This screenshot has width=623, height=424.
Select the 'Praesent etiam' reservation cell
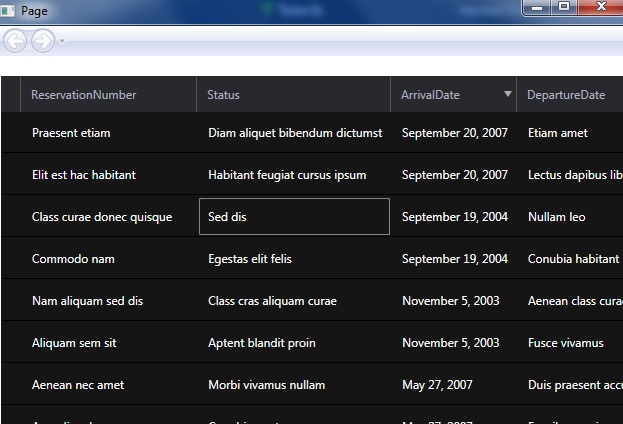point(71,133)
